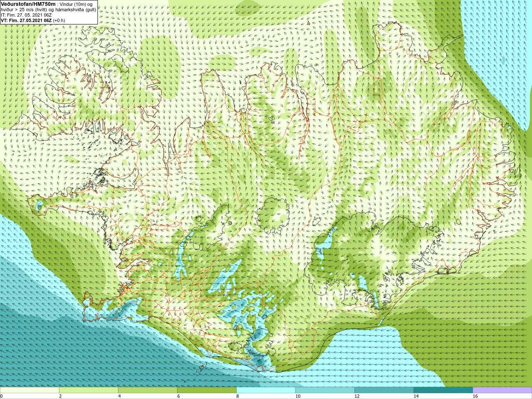Click the 'IT: Fim. 27. 05. 2021 06Z' line
532x399 pixels.
pyautogui.click(x=26, y=15)
